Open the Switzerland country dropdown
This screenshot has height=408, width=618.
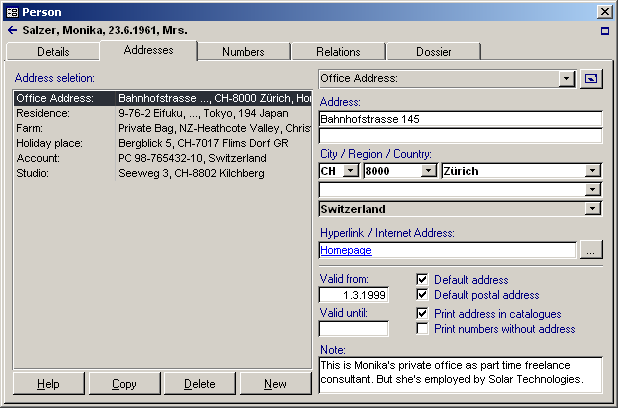(x=594, y=209)
